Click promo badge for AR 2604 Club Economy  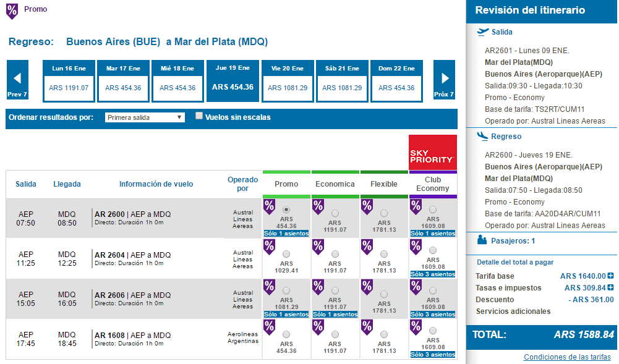tap(416, 247)
